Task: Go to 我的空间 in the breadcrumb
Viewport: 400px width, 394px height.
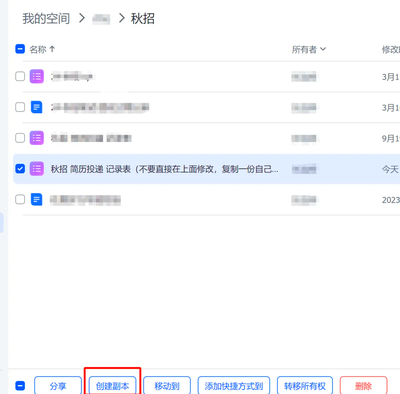Action: point(46,18)
